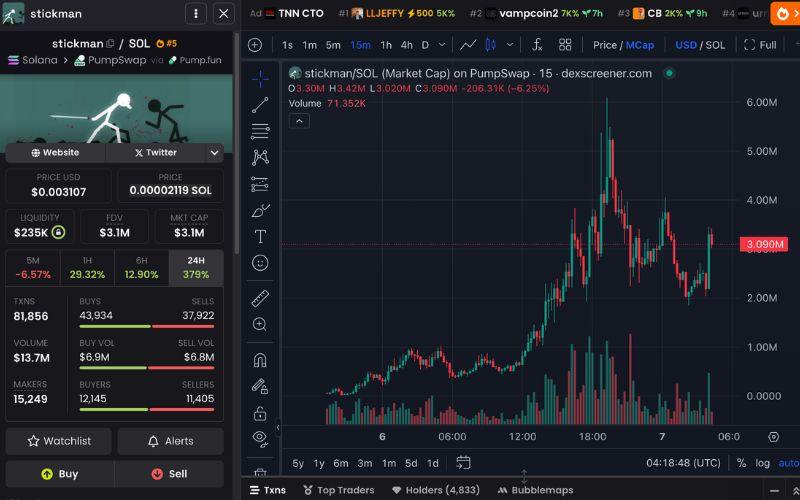This screenshot has width=800, height=500.
Task: Open the chart layout grid icon
Action: [x=565, y=45]
